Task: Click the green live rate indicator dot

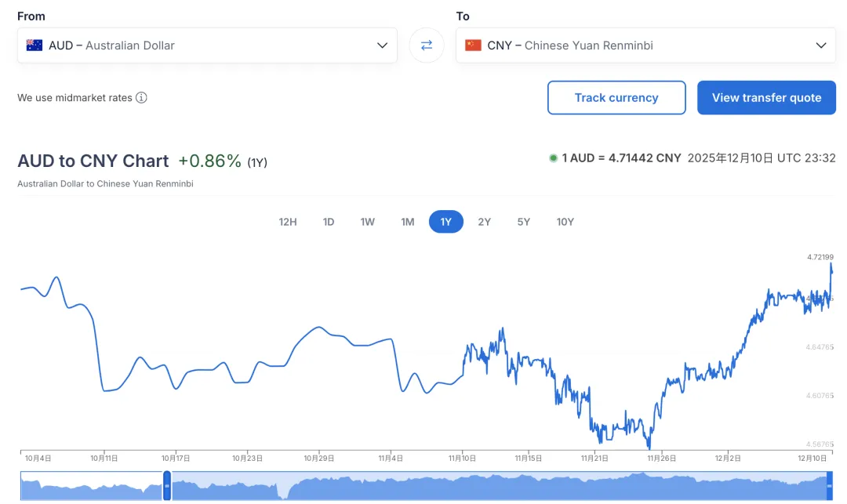Action: pos(553,158)
